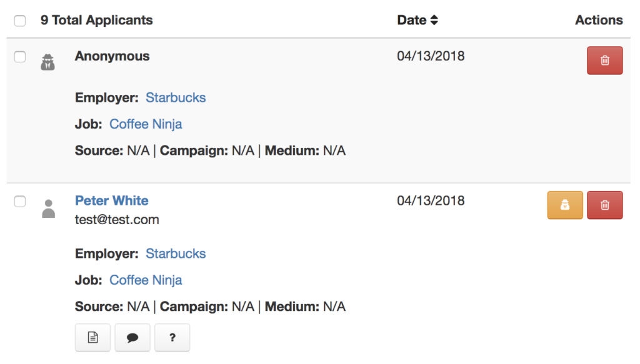The width and height of the screenshot is (640, 364).
Task: Open the Starbucks employer link under Anonymous
Action: tap(176, 97)
